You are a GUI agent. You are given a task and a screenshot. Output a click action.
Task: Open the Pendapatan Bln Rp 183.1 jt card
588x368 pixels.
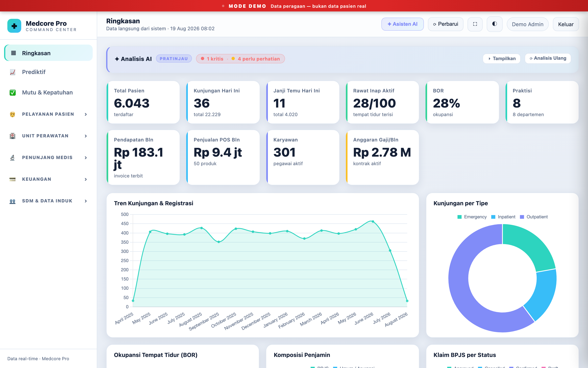coord(143,157)
